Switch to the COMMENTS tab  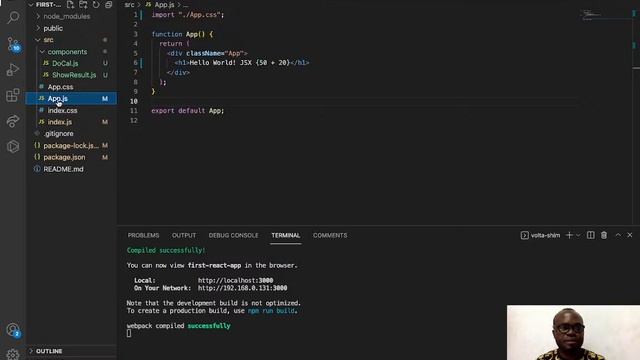pyautogui.click(x=330, y=236)
